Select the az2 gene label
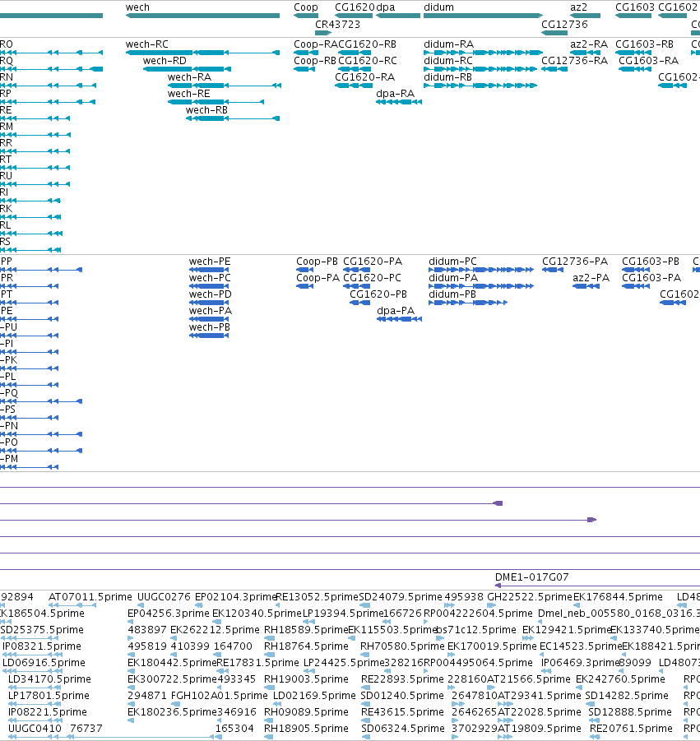700x741 pixels. click(578, 7)
